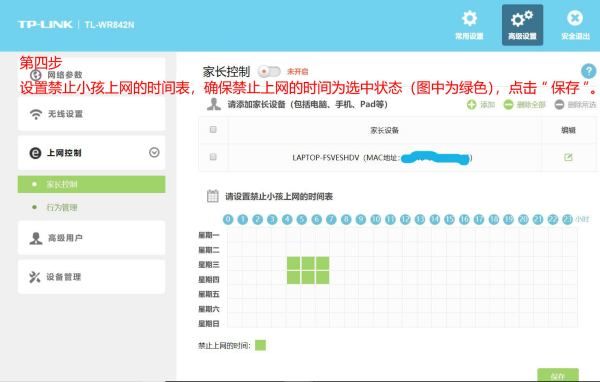Viewport: 600px width, 382px height.
Task: Open the 常用设置 common settings icon
Action: 469,18
